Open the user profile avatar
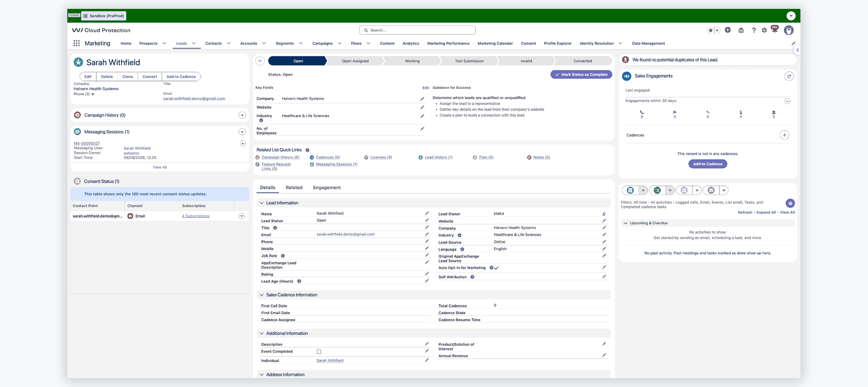This screenshot has width=868, height=387. coord(789,30)
